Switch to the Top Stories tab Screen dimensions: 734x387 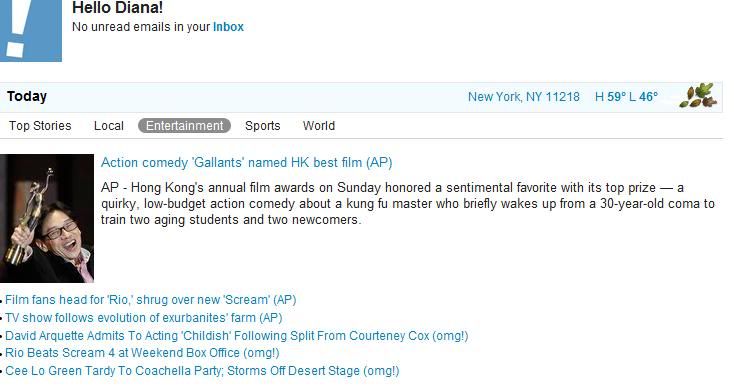click(40, 126)
